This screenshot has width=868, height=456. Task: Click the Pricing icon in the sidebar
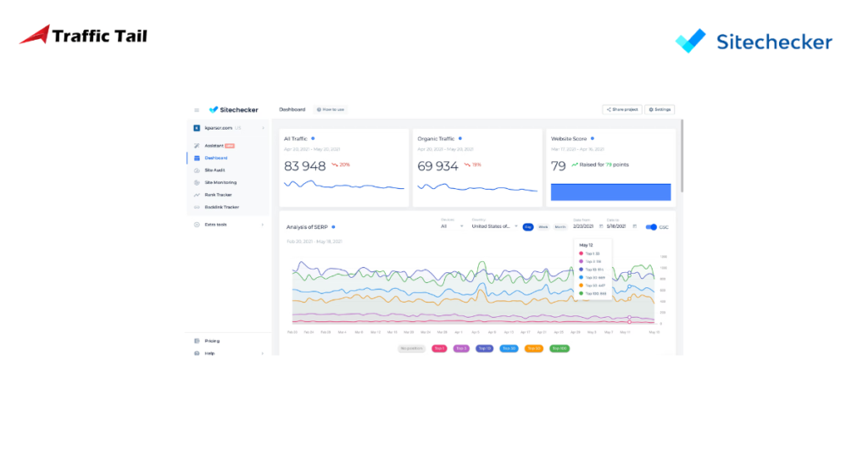point(197,341)
